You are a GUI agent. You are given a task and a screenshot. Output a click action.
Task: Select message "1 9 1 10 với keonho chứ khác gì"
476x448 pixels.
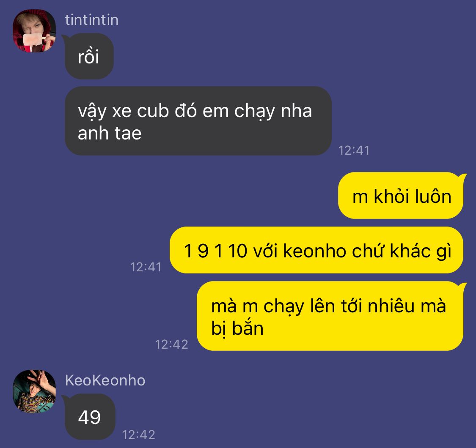pos(316,250)
